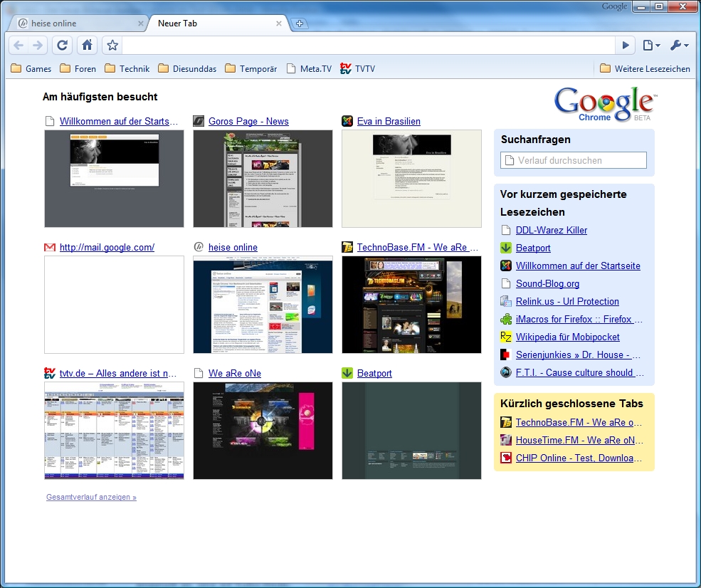The width and height of the screenshot is (701, 588).
Task: Open iMacros for Firefox bookmark
Action: coord(579,319)
